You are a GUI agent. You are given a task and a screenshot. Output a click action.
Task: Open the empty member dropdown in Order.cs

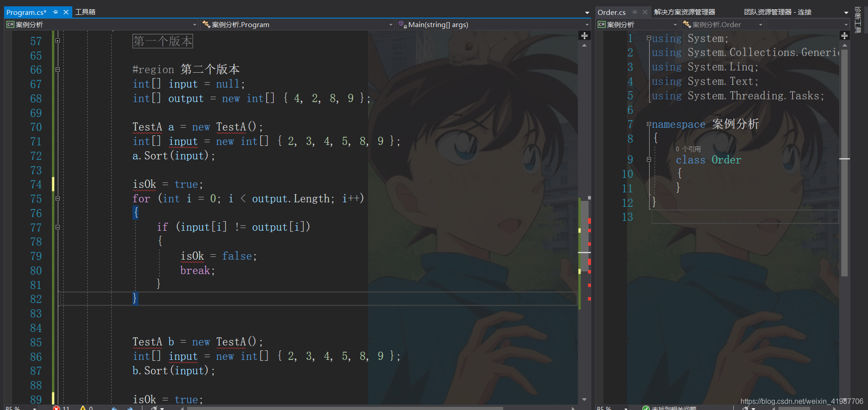808,24
